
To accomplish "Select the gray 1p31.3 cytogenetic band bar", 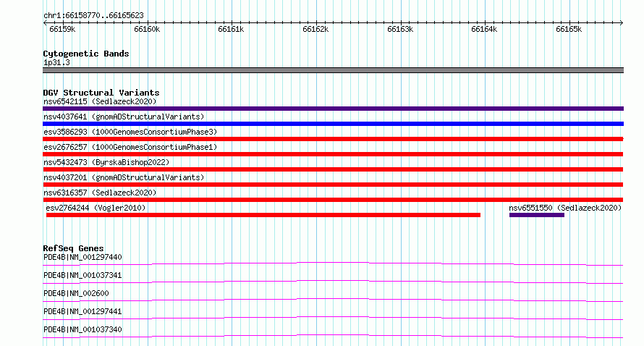I will 333,70.
